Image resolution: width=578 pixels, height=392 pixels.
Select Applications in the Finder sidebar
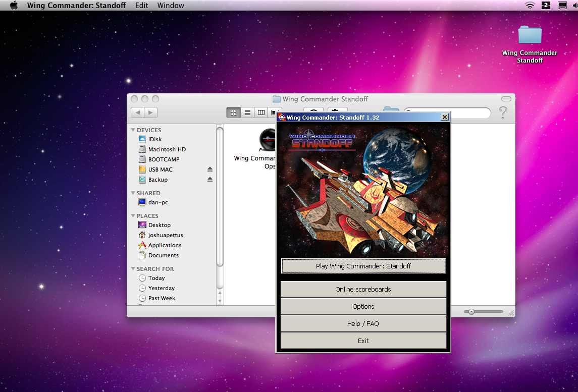click(165, 245)
